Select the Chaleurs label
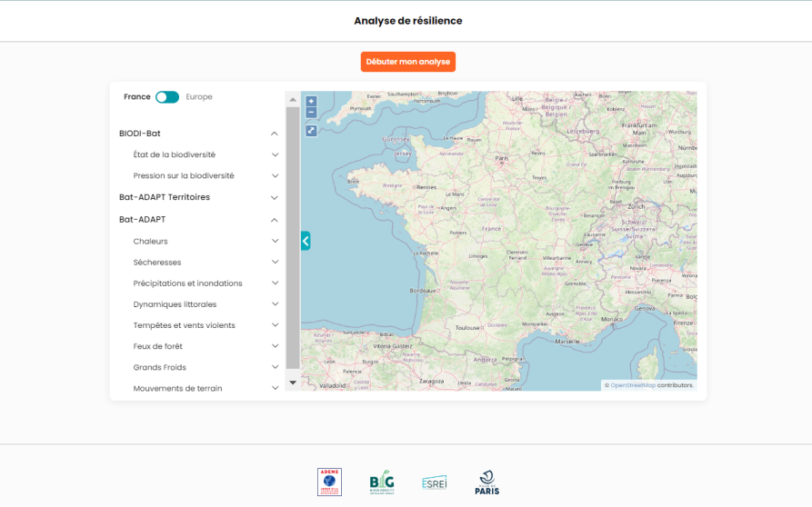The width and height of the screenshot is (812, 507). pos(150,241)
